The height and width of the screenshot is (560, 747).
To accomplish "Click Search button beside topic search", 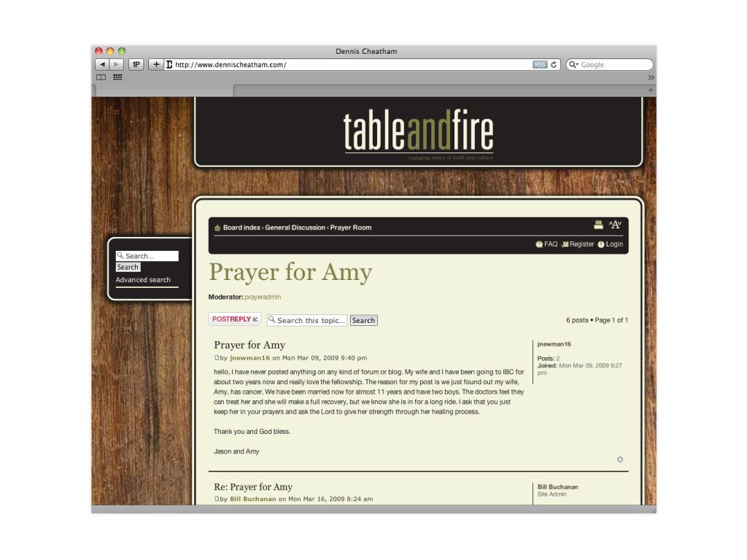I will tap(363, 321).
